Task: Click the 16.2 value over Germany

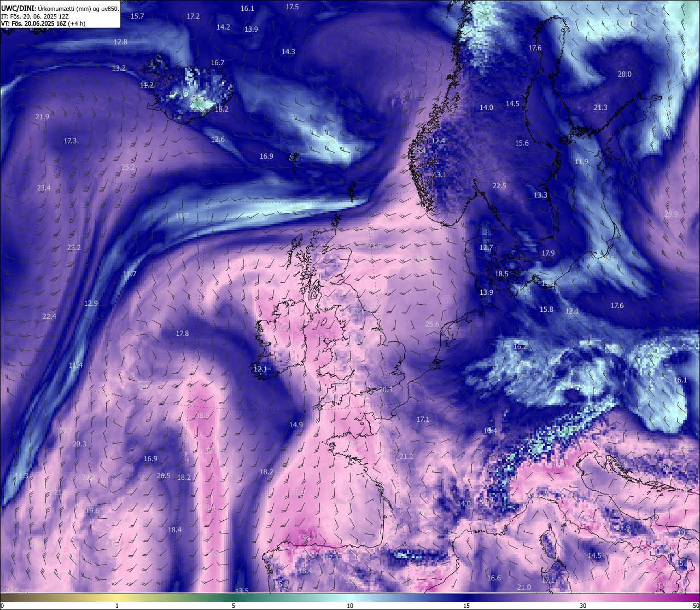Action: click(x=520, y=347)
